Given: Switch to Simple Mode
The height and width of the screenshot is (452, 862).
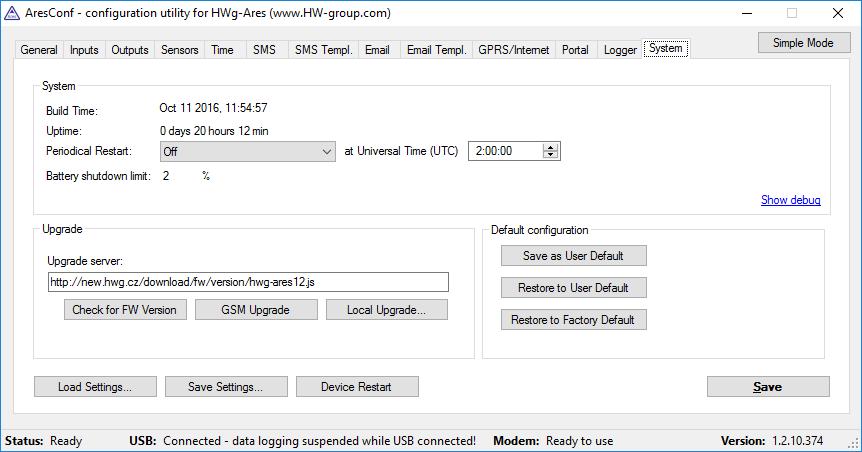Looking at the screenshot, I should pyautogui.click(x=804, y=43).
